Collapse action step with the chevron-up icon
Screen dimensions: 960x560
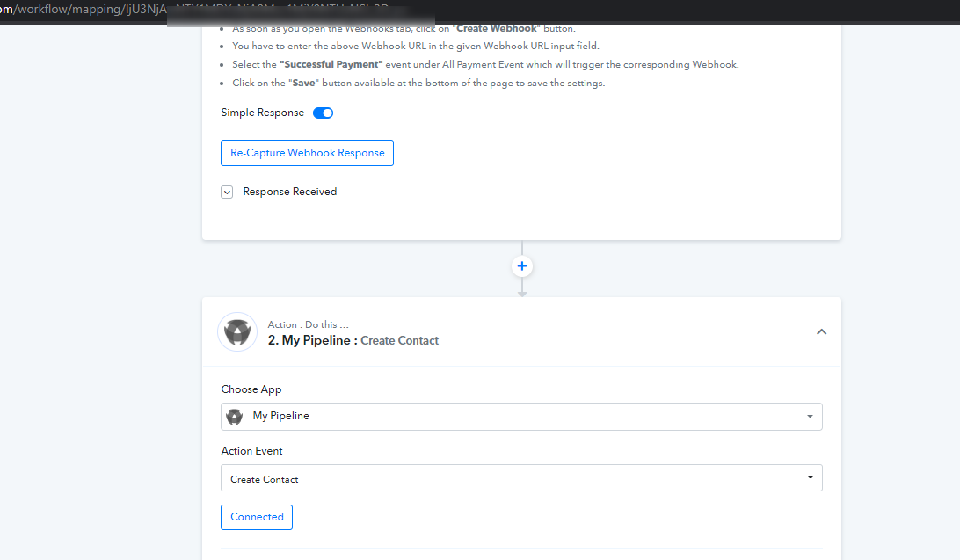[822, 331]
